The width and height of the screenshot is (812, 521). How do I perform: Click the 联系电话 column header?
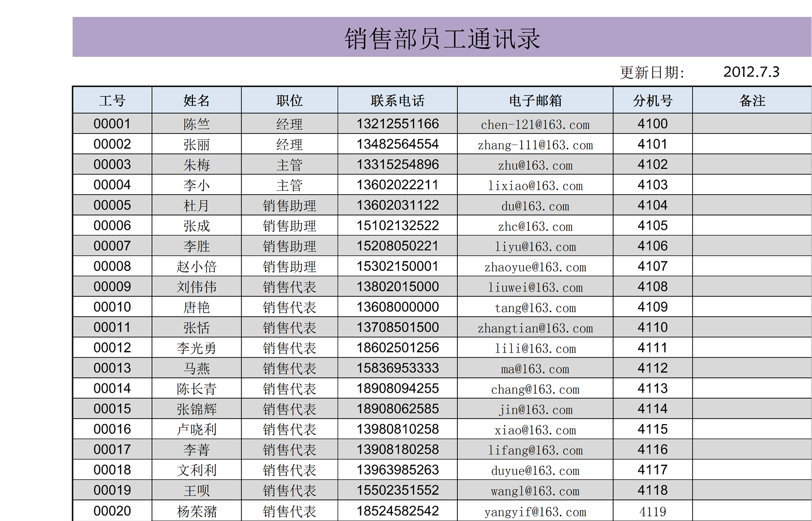(x=397, y=100)
